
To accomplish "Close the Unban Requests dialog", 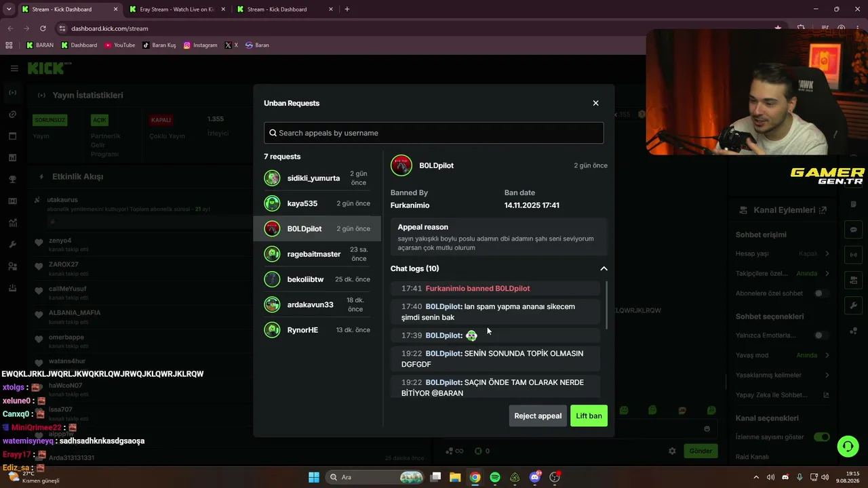I will pyautogui.click(x=595, y=103).
